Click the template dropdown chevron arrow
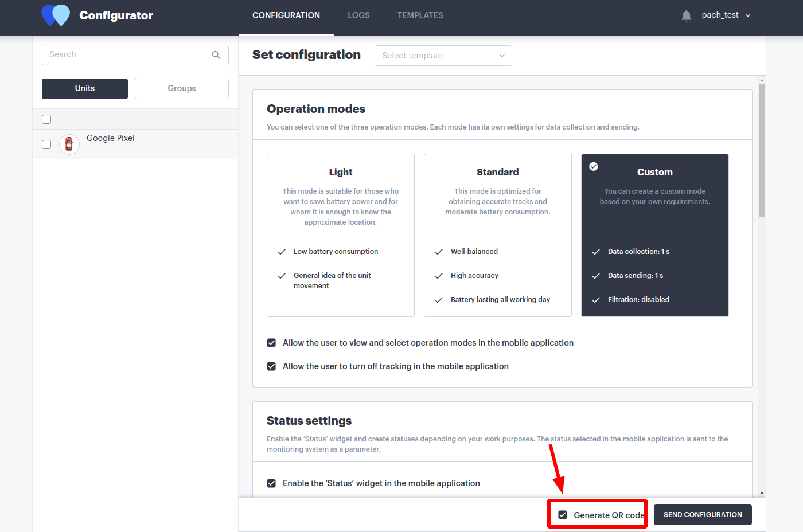 tap(502, 56)
